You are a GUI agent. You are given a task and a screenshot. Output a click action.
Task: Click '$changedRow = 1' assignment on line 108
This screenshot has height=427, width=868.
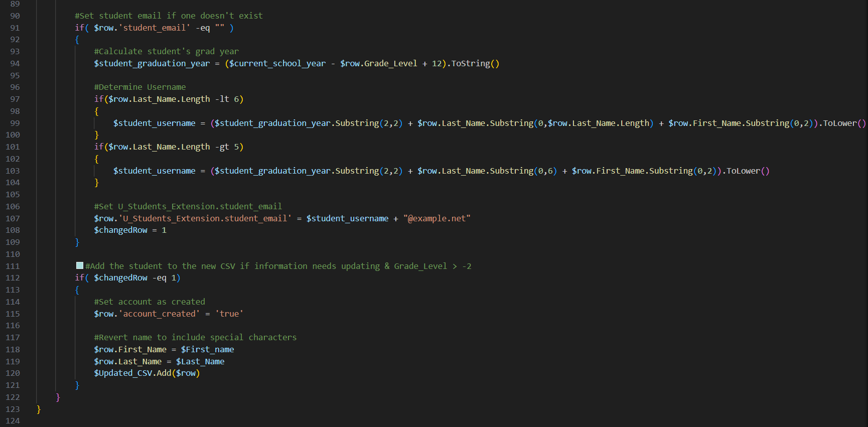pos(130,230)
